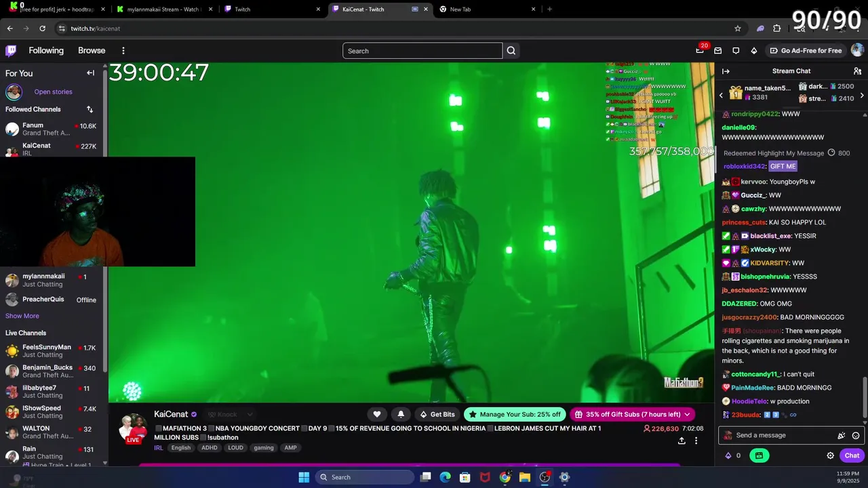
Task: Open the three-dot stream options menu
Action: tap(696, 441)
